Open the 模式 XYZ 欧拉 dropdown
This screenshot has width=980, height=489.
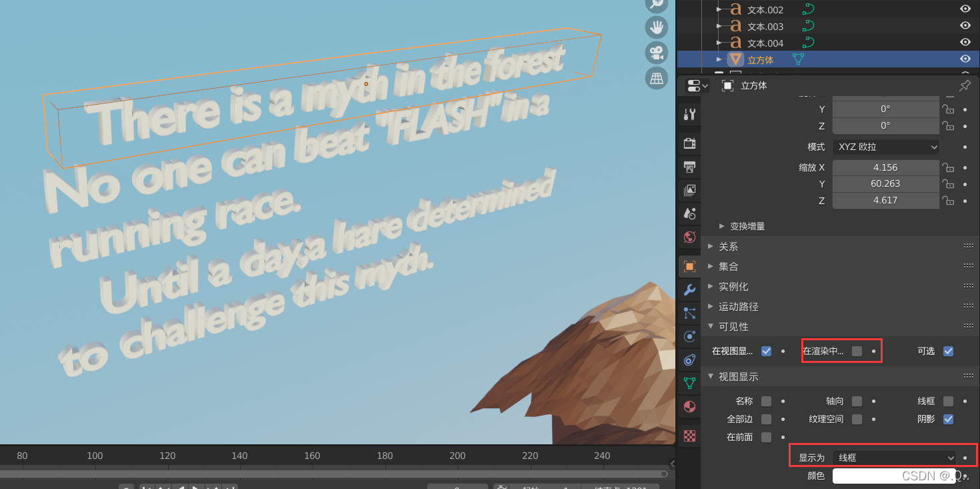[886, 147]
